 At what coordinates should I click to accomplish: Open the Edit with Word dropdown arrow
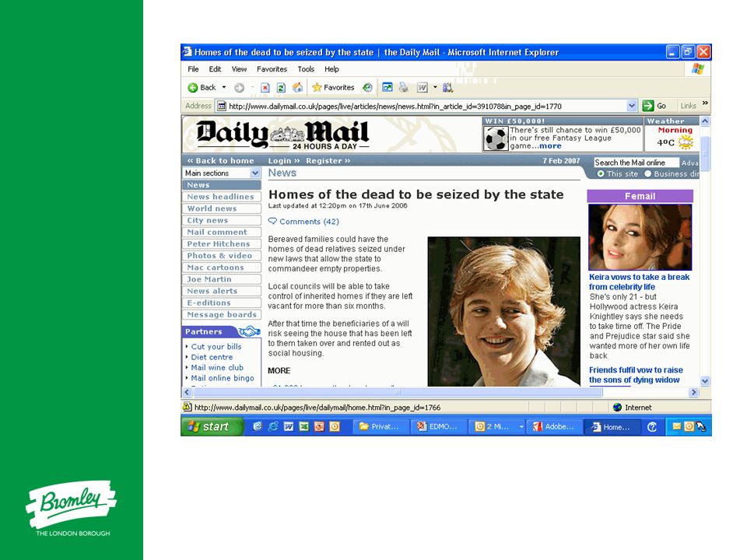pos(435,88)
